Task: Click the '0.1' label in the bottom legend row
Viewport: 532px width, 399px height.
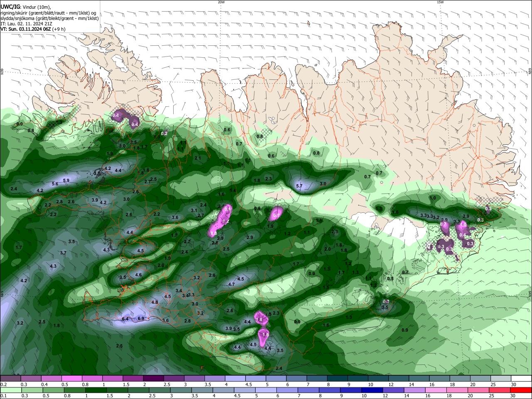Action: coord(4,396)
